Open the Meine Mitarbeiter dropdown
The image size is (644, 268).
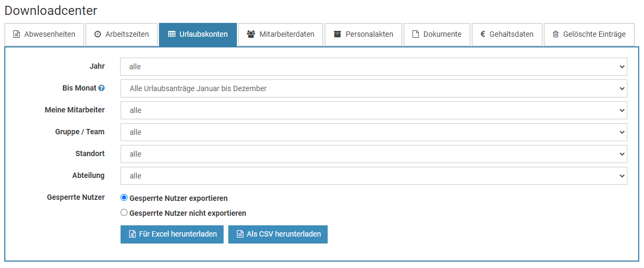pos(373,110)
